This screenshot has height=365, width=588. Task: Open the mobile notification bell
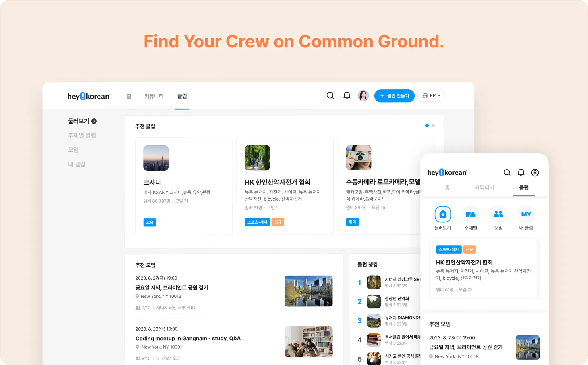[x=521, y=172]
